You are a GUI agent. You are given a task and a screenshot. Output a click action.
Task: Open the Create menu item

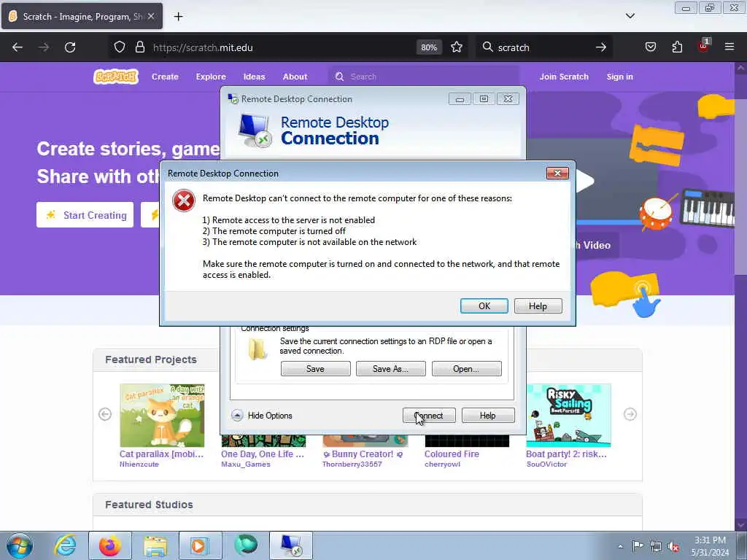165,77
